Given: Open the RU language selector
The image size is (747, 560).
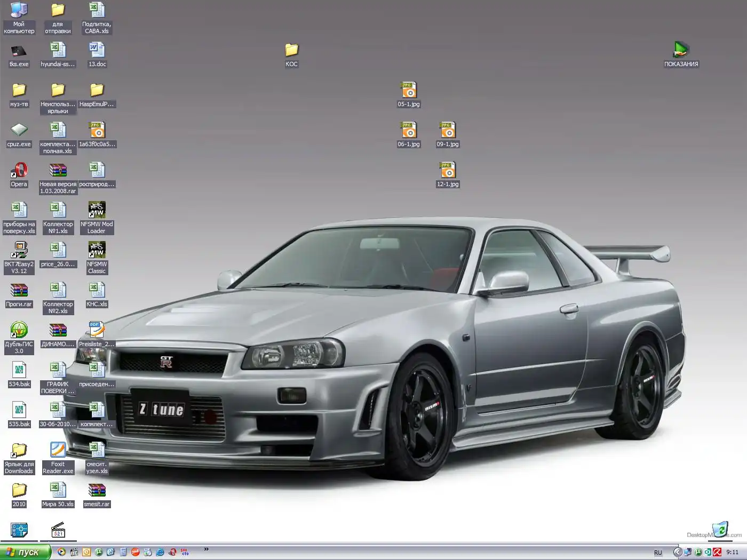Looking at the screenshot, I should tap(658, 553).
